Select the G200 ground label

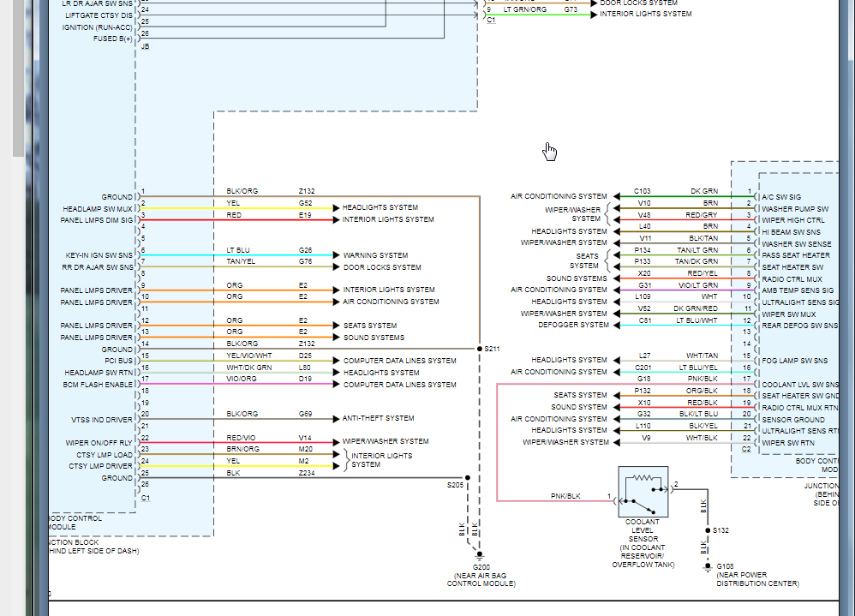pyautogui.click(x=481, y=567)
